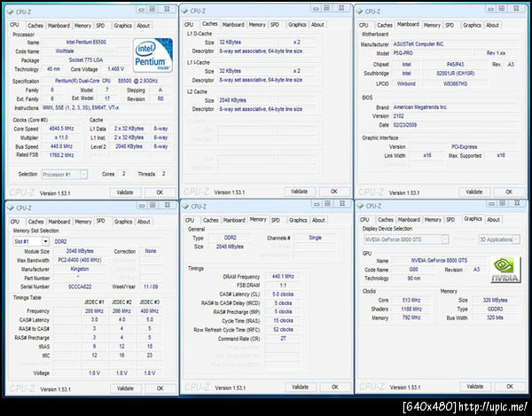
Task: Open the Mainboard tab in the Caches window
Action: 233,25
